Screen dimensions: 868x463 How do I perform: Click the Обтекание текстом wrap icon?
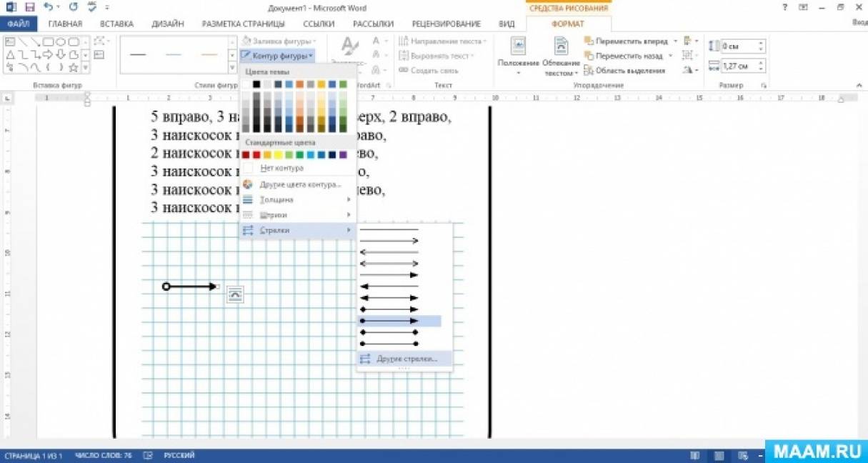[x=562, y=47]
